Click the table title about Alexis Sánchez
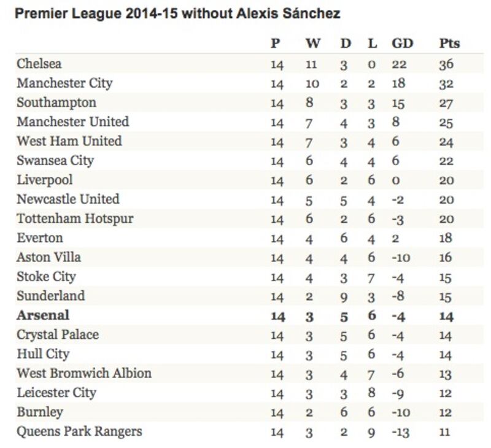 [177, 14]
